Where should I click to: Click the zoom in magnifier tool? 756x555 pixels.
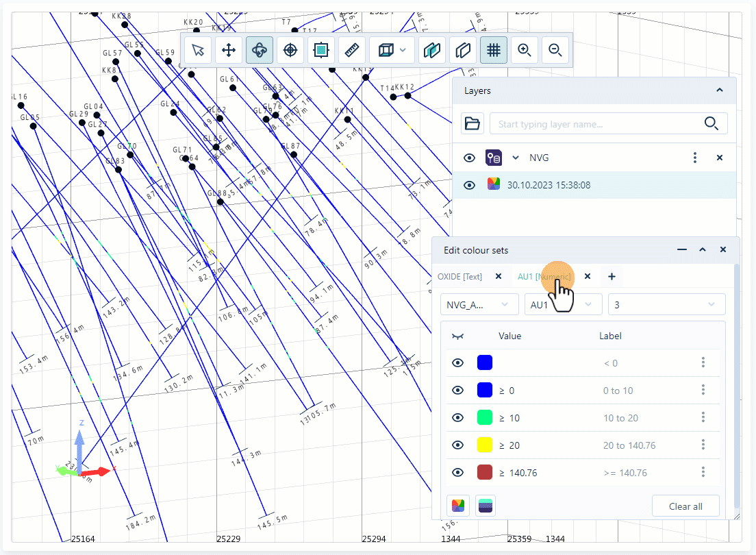(525, 49)
